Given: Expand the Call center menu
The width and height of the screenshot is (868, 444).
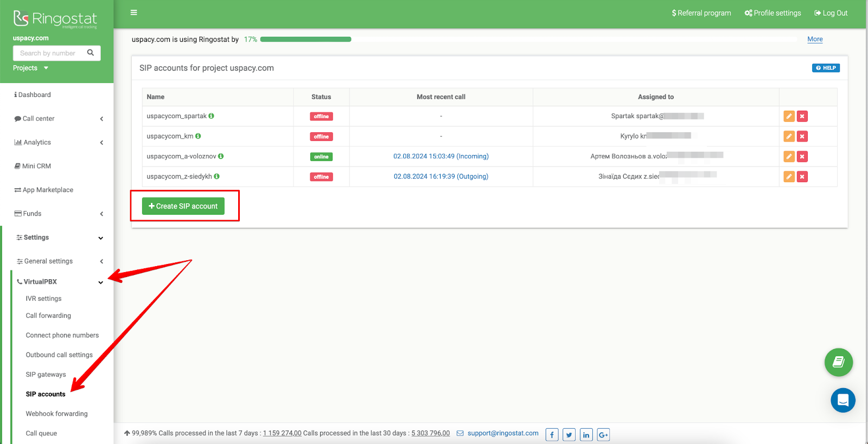Looking at the screenshot, I should (x=59, y=119).
